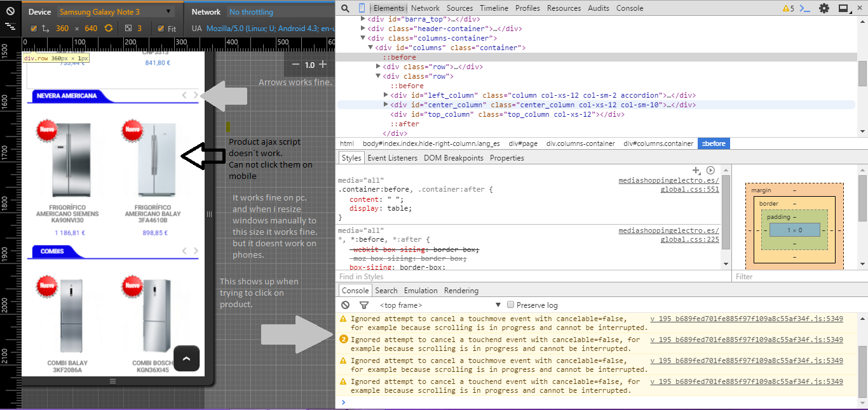This screenshot has width=868, height=410.
Task: Open the Samsung Galaxy Note 3 device dropdown
Action: pyautogui.click(x=115, y=12)
